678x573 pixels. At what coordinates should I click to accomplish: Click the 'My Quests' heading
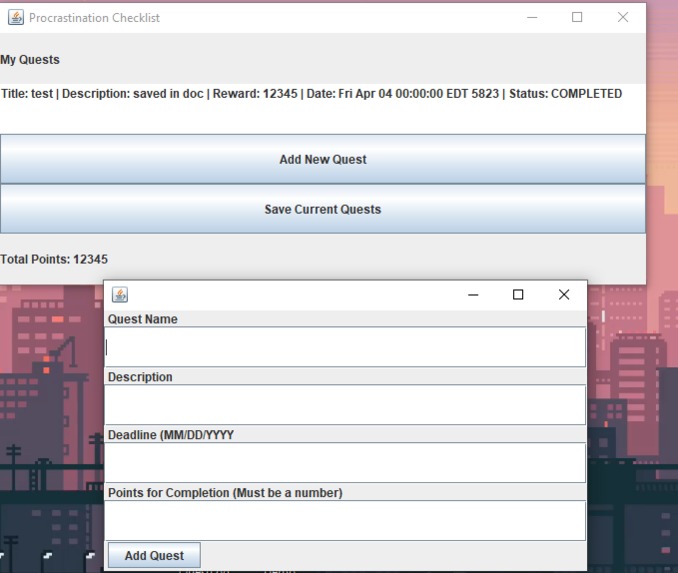click(x=30, y=60)
